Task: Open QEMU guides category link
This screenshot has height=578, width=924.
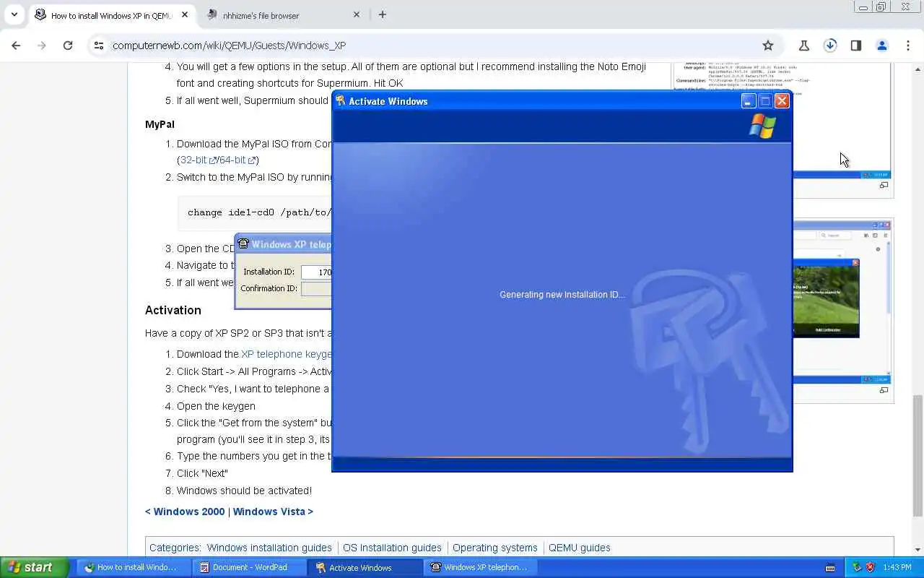Action: pos(580,548)
